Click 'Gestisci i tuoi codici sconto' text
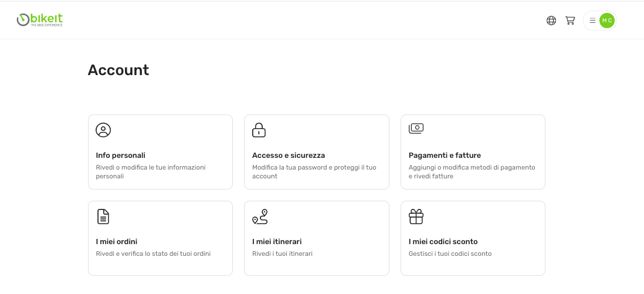The image size is (644, 294). 450,254
